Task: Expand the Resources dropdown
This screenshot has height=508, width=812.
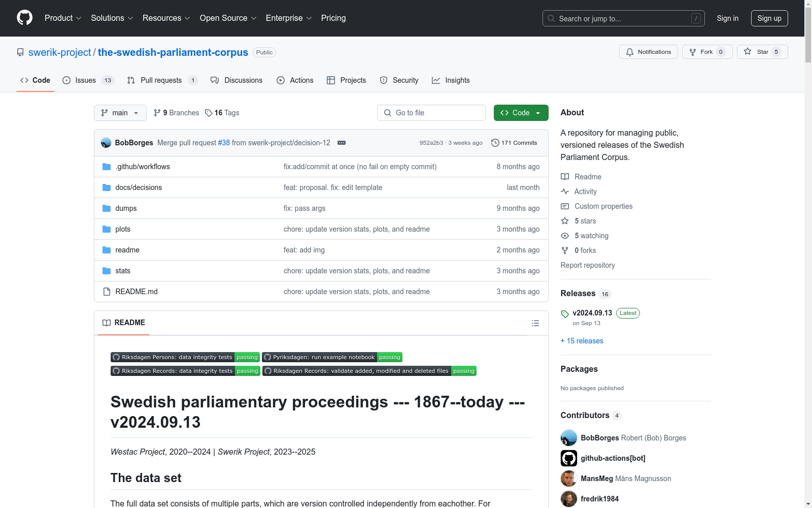Action: point(166,18)
